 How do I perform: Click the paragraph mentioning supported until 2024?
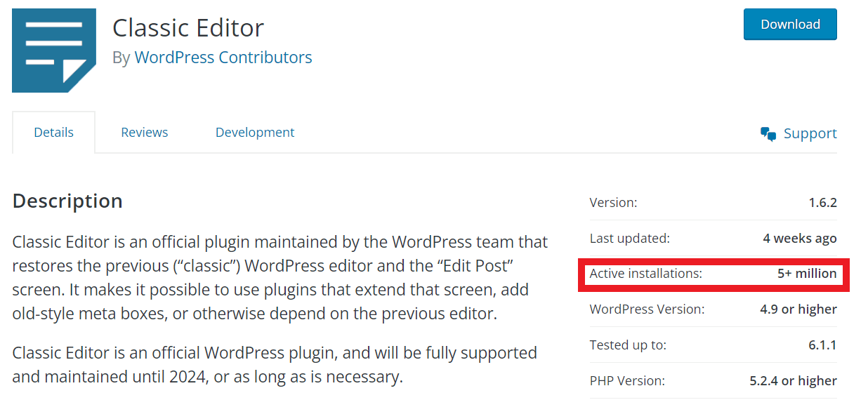[275, 365]
